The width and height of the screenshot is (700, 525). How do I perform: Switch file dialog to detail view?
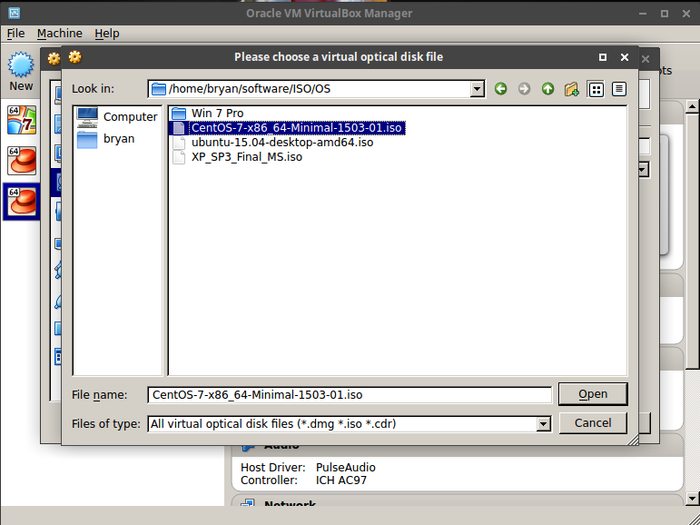(x=619, y=89)
